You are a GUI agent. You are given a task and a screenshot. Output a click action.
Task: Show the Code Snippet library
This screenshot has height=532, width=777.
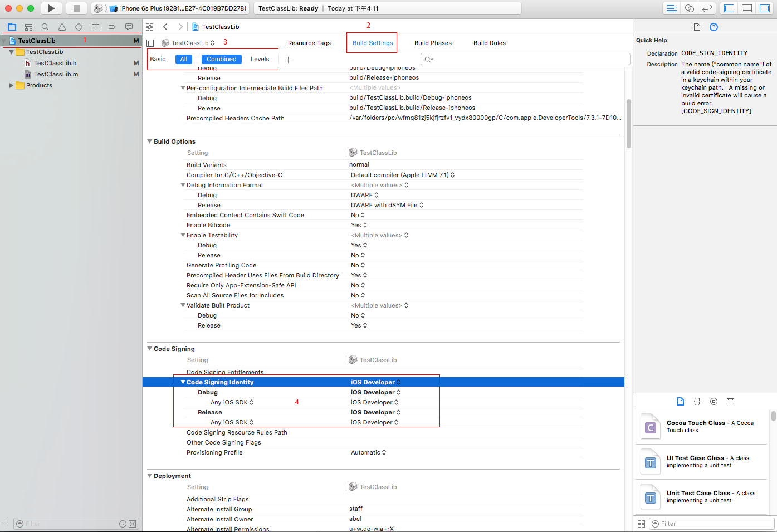click(697, 401)
